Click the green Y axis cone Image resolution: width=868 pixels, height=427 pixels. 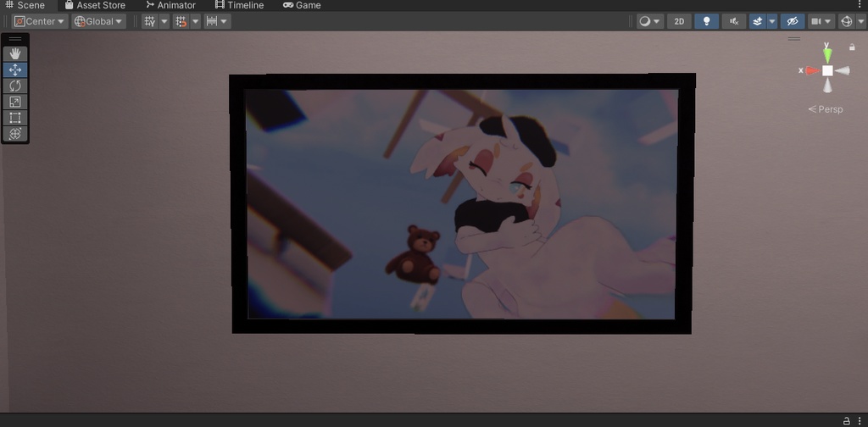point(827,55)
